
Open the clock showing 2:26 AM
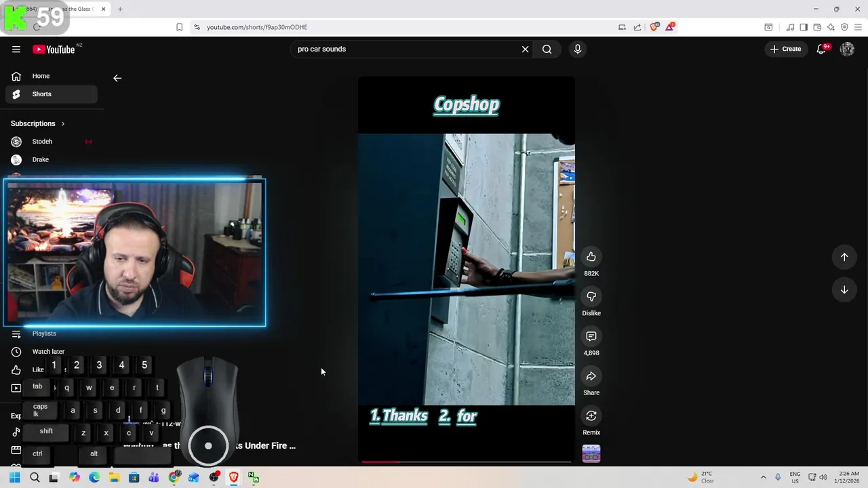point(848,477)
